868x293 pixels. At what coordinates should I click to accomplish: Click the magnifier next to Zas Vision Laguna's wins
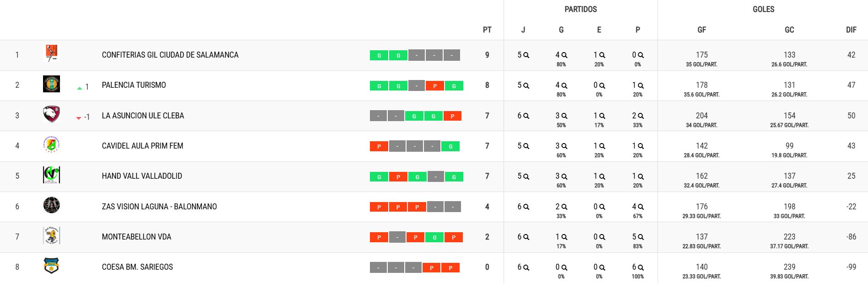tap(564, 207)
